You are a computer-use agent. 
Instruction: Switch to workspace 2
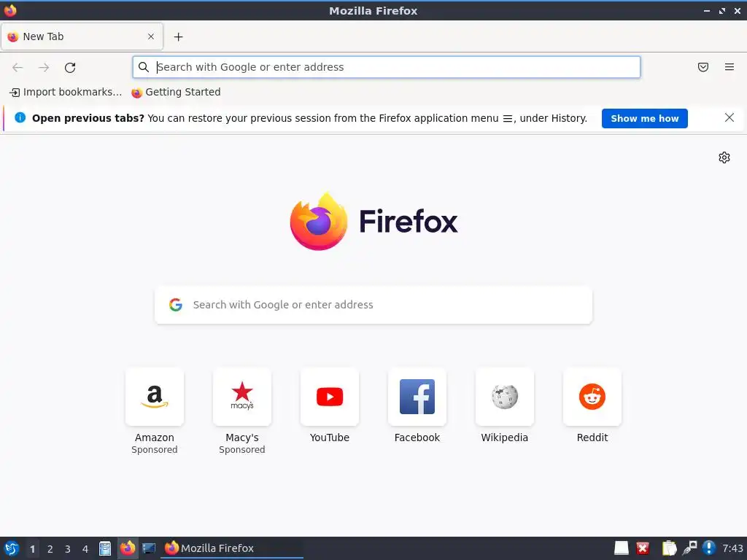click(x=50, y=549)
